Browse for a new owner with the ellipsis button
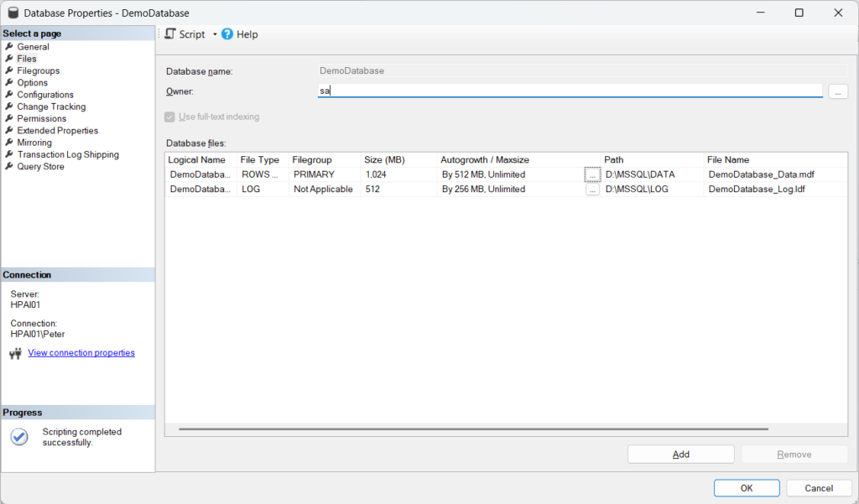Viewport: 859px width, 504px height. pos(837,92)
